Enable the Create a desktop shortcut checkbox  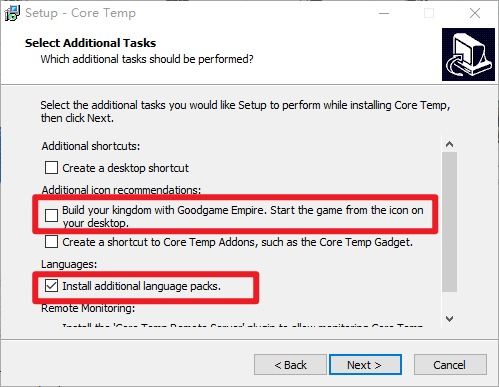[51, 168]
